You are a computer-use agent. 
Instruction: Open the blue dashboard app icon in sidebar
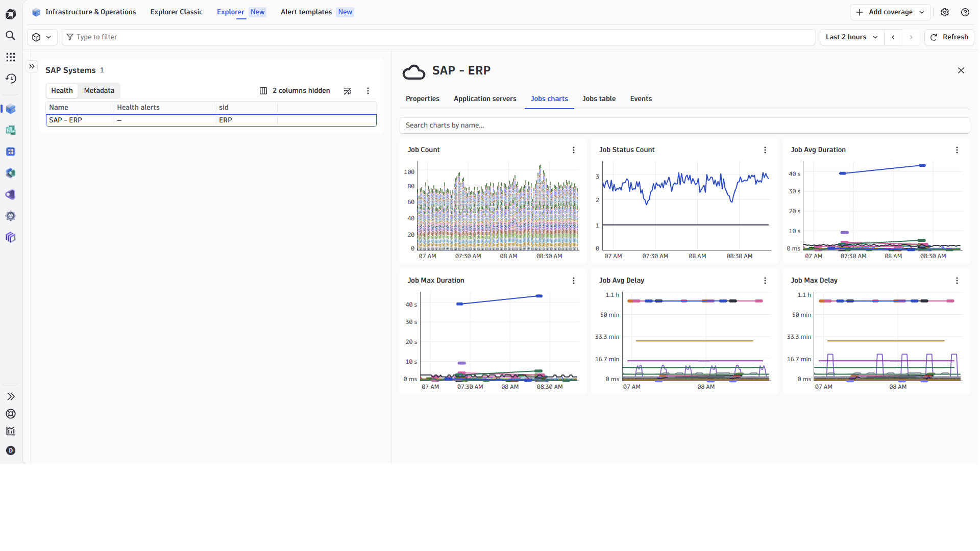(x=10, y=152)
